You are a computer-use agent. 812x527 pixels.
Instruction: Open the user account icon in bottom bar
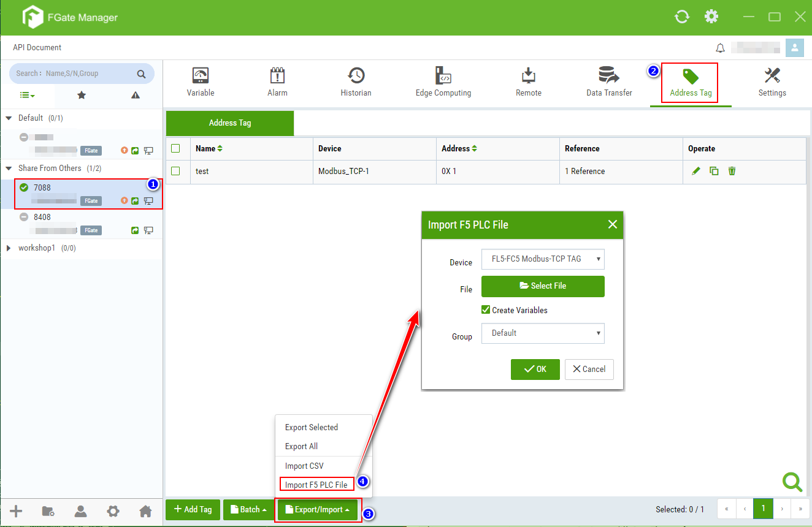click(x=80, y=511)
